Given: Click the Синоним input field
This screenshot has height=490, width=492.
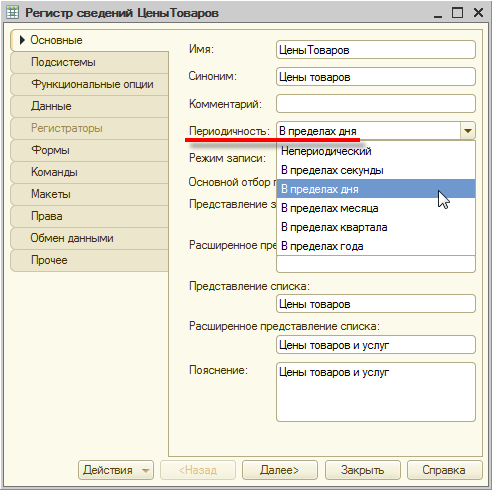Looking at the screenshot, I should point(376,77).
